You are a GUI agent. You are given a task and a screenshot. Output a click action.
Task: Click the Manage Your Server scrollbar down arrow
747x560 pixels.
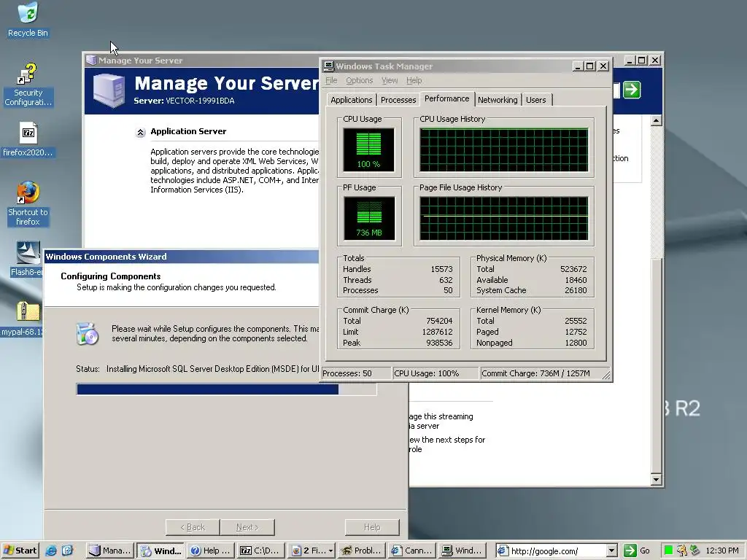click(656, 480)
